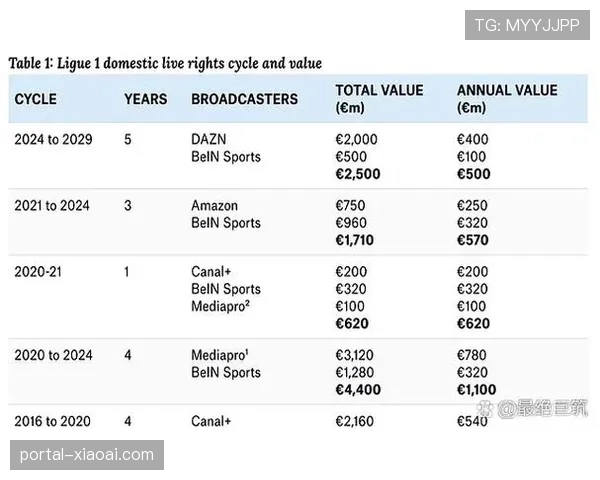Select the Amazon broadcaster entry
The width and height of the screenshot is (600, 480).
(215, 206)
